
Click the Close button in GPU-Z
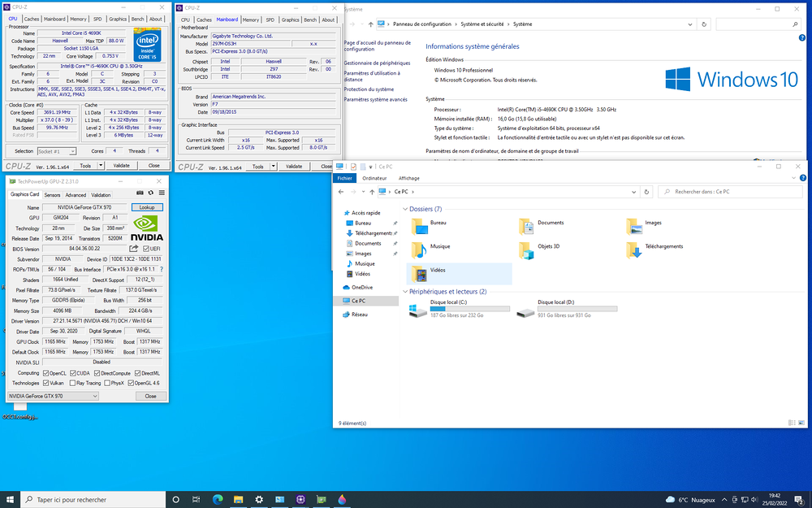tap(151, 396)
